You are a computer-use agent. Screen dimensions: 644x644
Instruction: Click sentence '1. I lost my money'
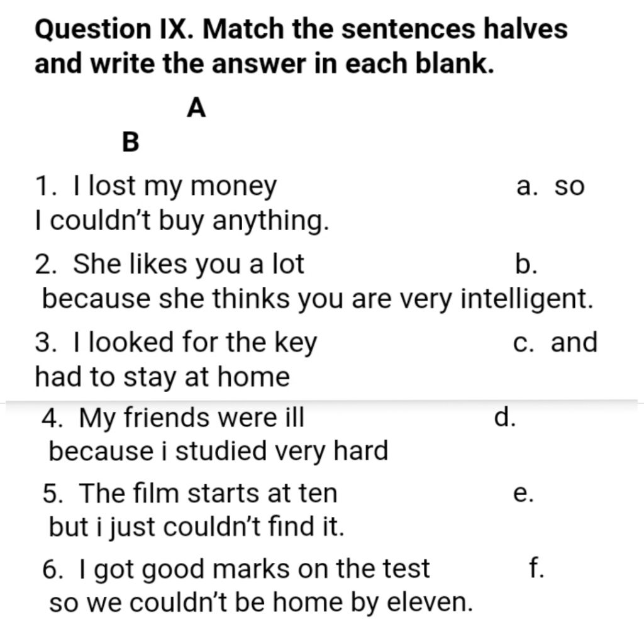(156, 186)
